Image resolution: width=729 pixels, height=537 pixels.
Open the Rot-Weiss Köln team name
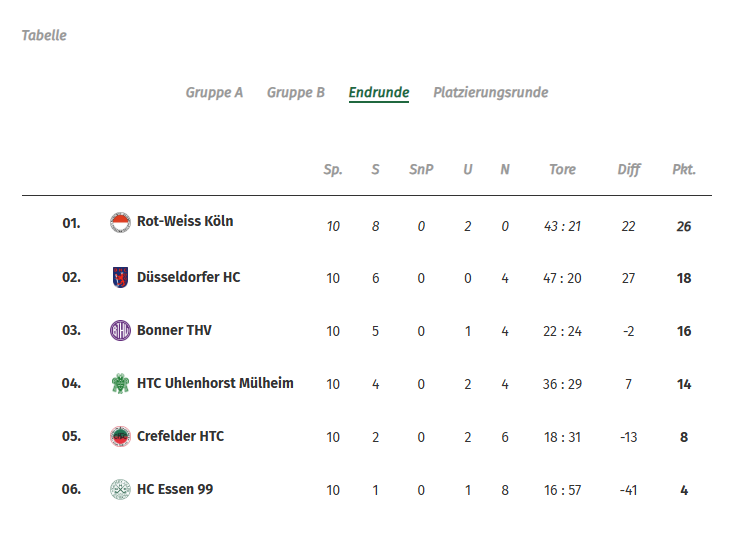pyautogui.click(x=185, y=221)
